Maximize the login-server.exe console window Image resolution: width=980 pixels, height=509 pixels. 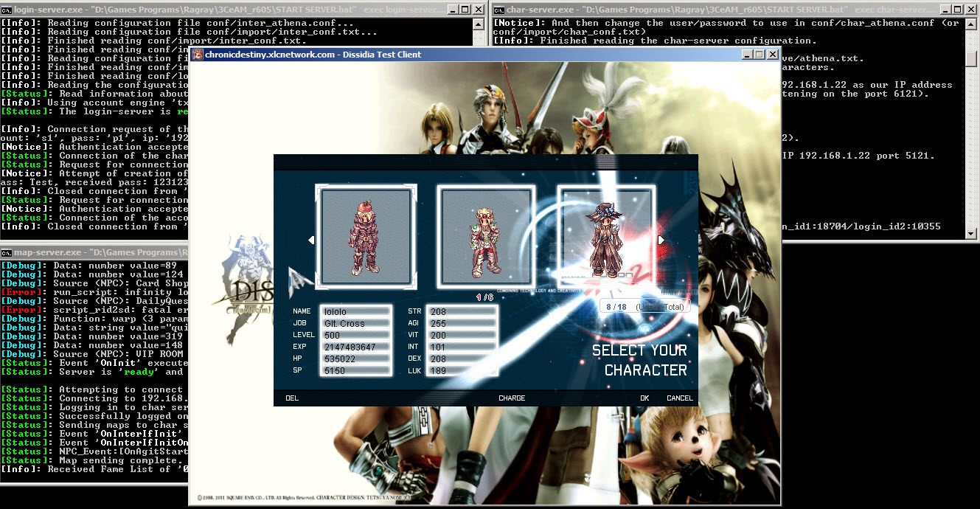point(465,10)
